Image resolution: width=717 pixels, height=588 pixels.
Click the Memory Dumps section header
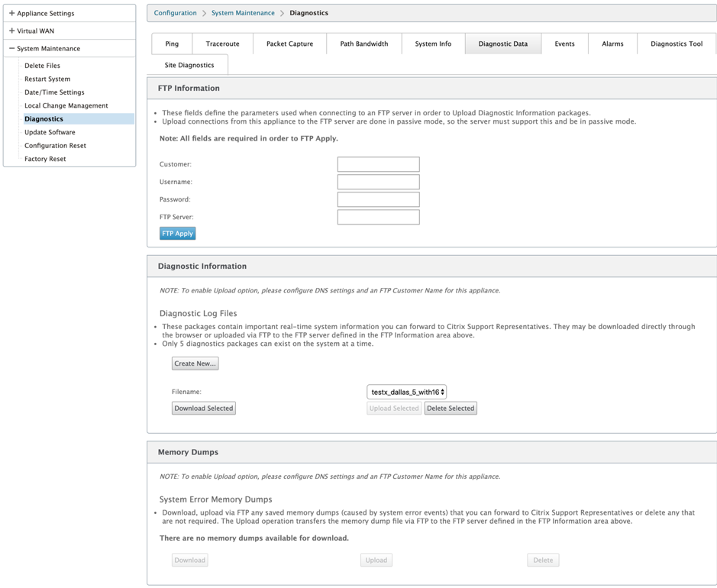[x=431, y=452]
